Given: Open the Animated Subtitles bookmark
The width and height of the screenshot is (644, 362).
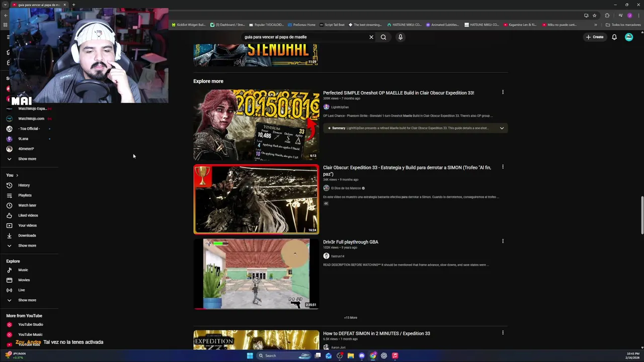Looking at the screenshot, I should (443, 25).
